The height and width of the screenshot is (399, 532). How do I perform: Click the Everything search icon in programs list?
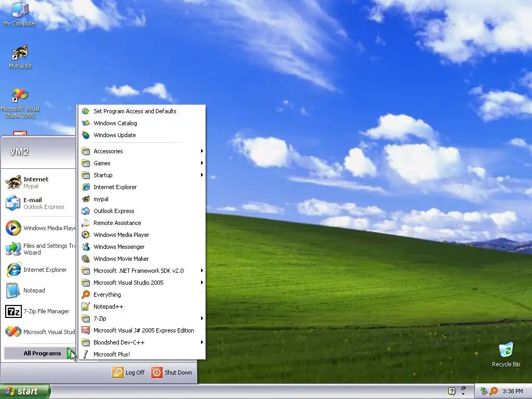[86, 295]
